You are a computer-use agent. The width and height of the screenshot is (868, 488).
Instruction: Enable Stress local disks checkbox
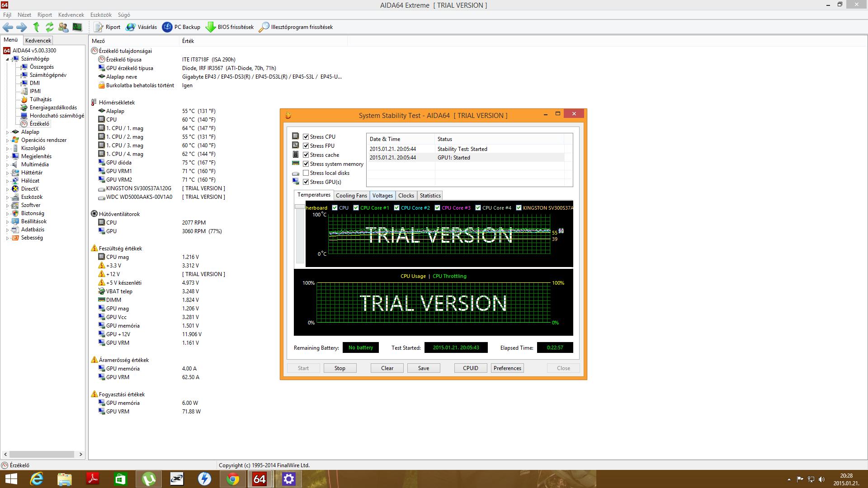point(306,173)
